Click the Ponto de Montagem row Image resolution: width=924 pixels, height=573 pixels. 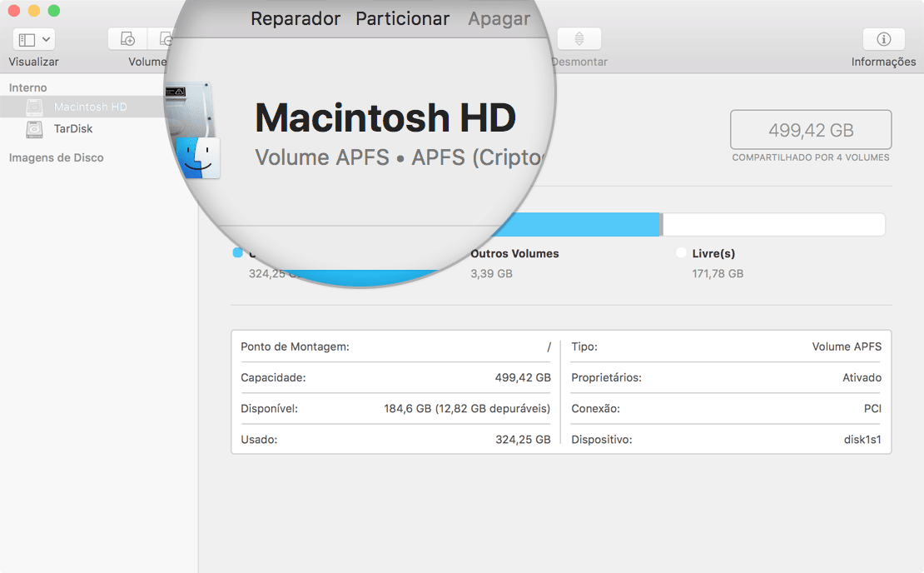tap(395, 346)
